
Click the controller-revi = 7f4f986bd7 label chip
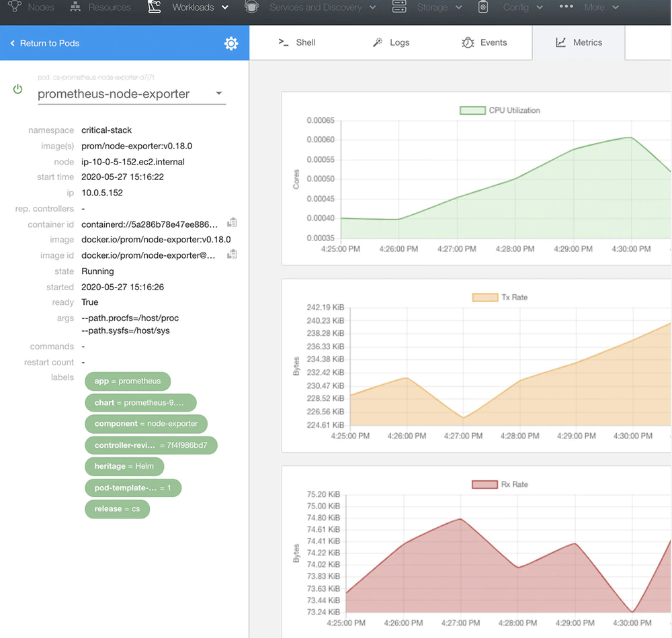point(151,445)
